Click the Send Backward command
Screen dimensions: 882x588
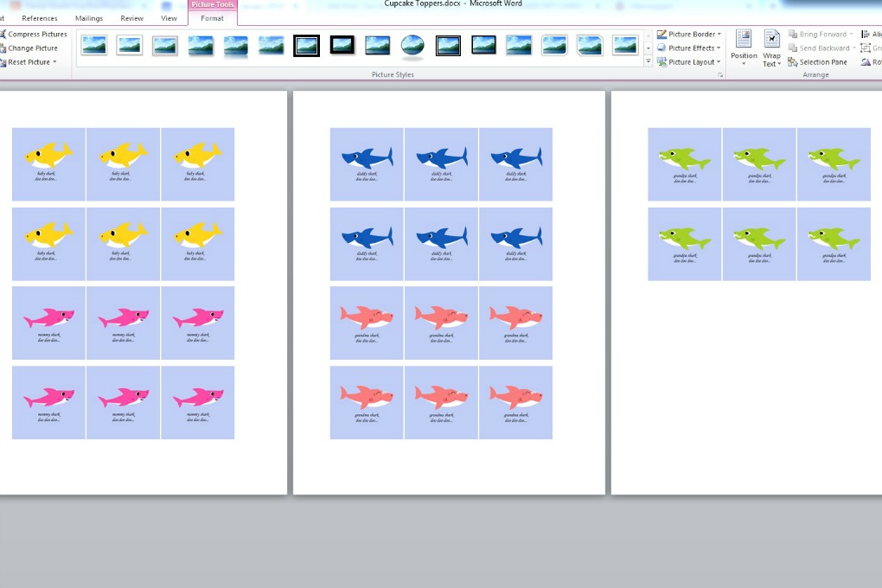point(822,48)
